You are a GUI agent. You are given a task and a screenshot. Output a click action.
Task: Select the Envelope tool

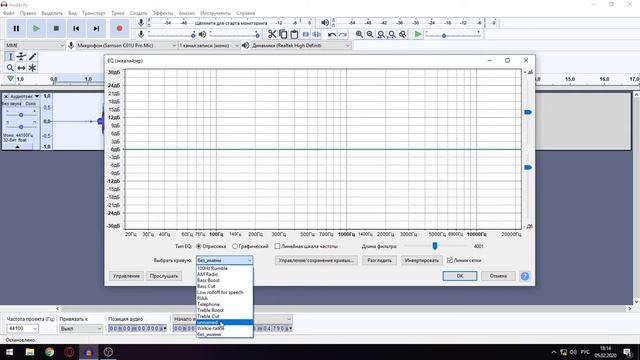[x=21, y=56]
